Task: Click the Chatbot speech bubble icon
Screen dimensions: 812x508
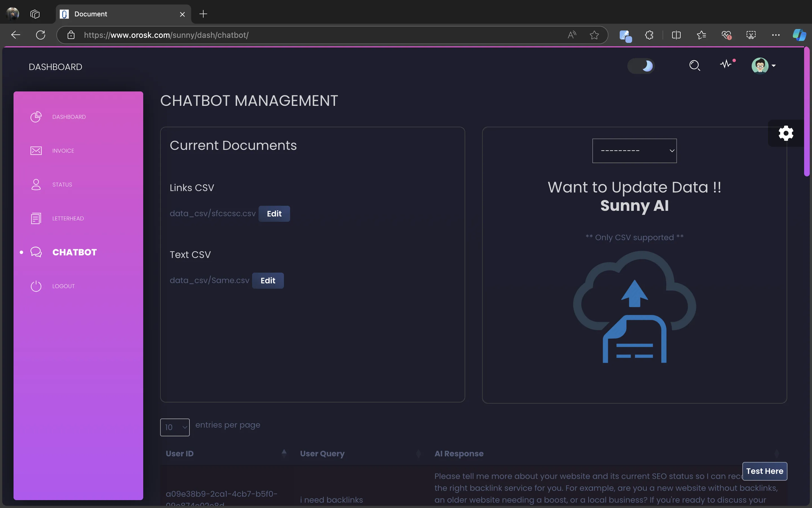Action: 36,252
